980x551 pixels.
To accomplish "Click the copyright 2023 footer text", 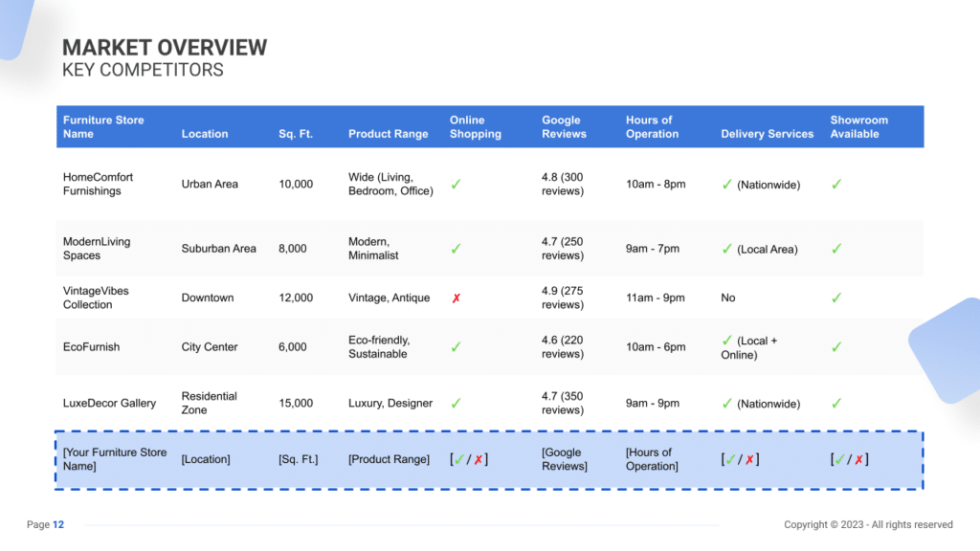I will tap(868, 525).
